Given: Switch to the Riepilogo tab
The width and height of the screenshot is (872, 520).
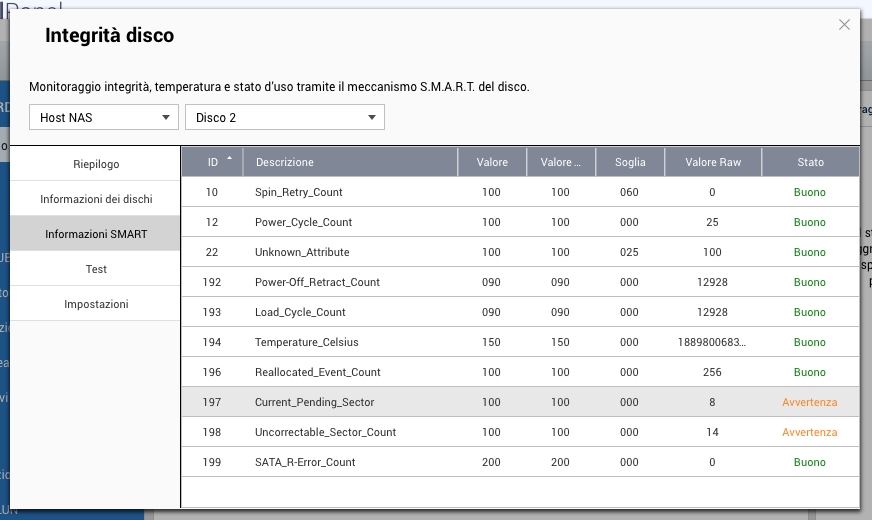Looking at the screenshot, I should tap(96, 164).
